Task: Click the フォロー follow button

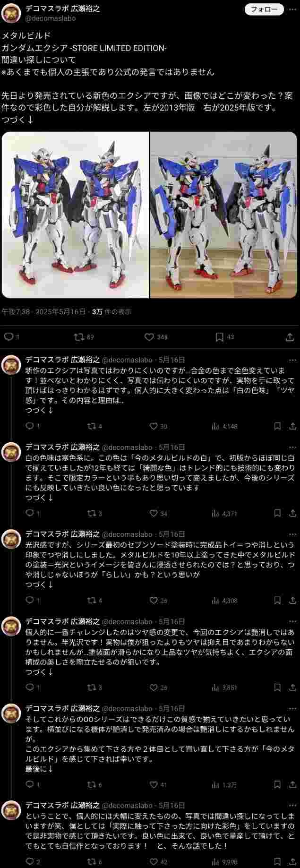Action: click(265, 9)
